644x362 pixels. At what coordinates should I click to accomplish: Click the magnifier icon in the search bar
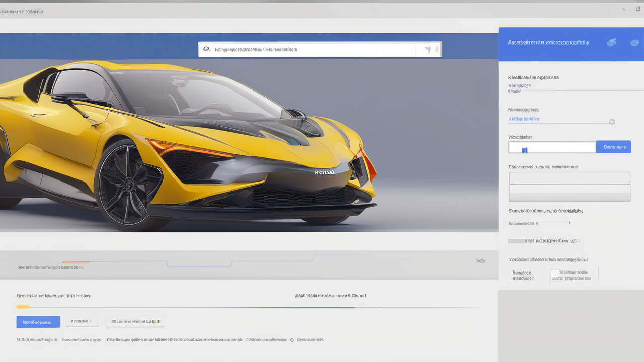pos(206,49)
